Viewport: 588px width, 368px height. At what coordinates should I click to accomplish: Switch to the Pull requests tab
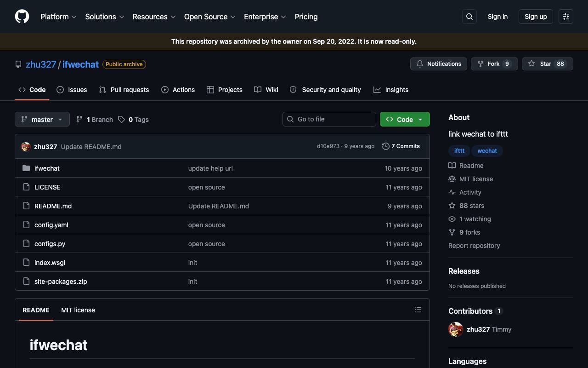(x=124, y=90)
